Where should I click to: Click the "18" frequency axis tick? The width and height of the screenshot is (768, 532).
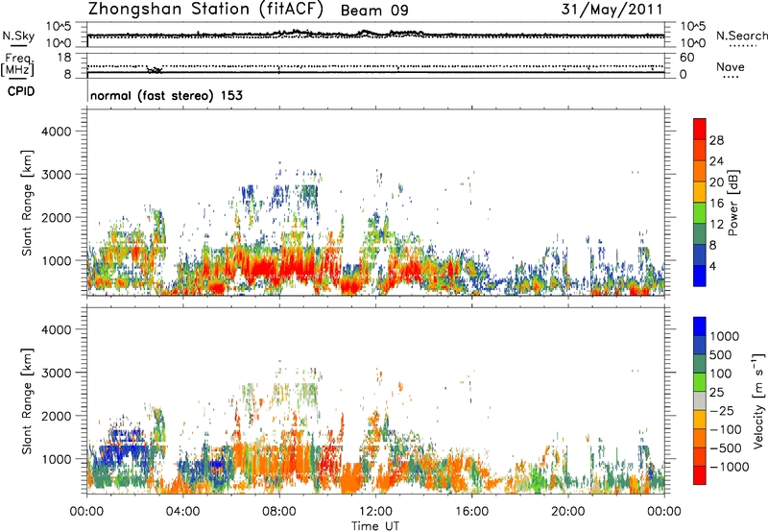[x=64, y=58]
